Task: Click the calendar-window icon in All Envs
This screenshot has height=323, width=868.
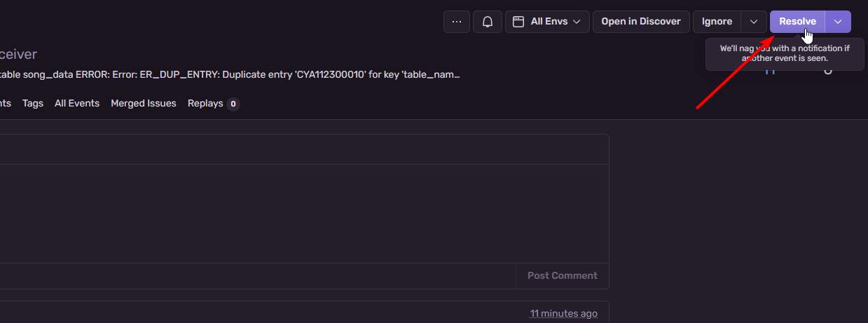Action: (x=518, y=22)
